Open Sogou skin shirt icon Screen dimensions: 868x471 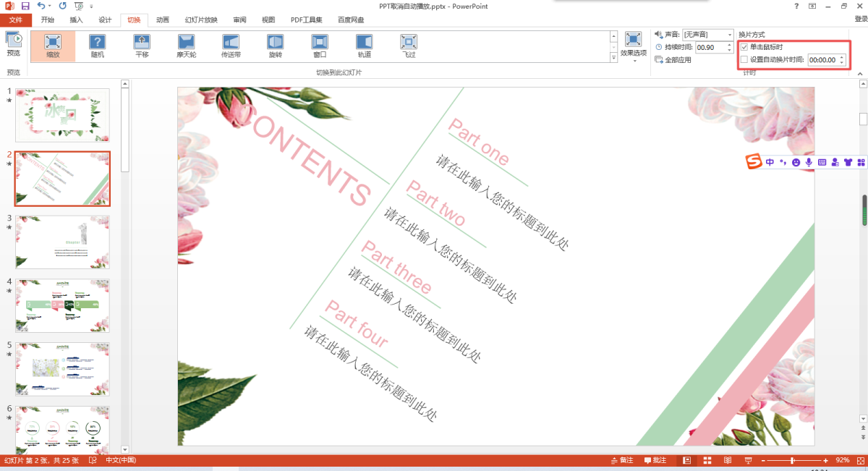click(x=848, y=162)
